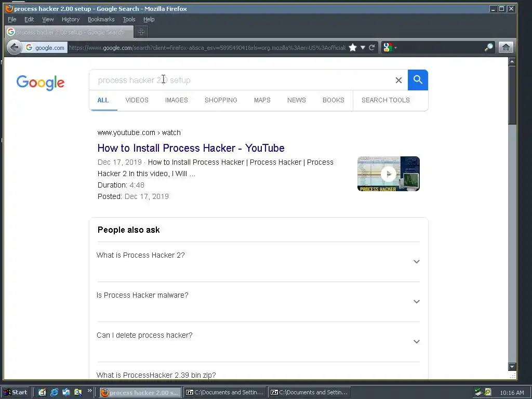Open the File menu
The image size is (532, 399).
pos(12,19)
